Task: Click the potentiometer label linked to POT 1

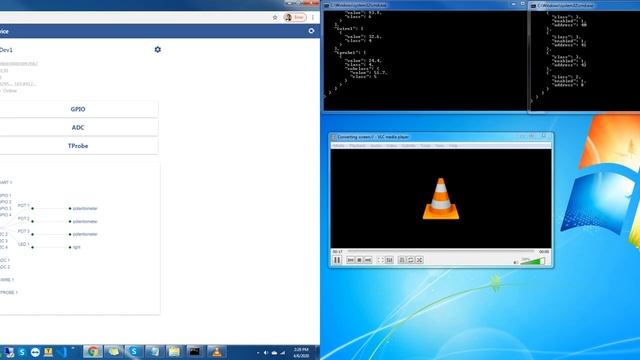Action: (85, 209)
